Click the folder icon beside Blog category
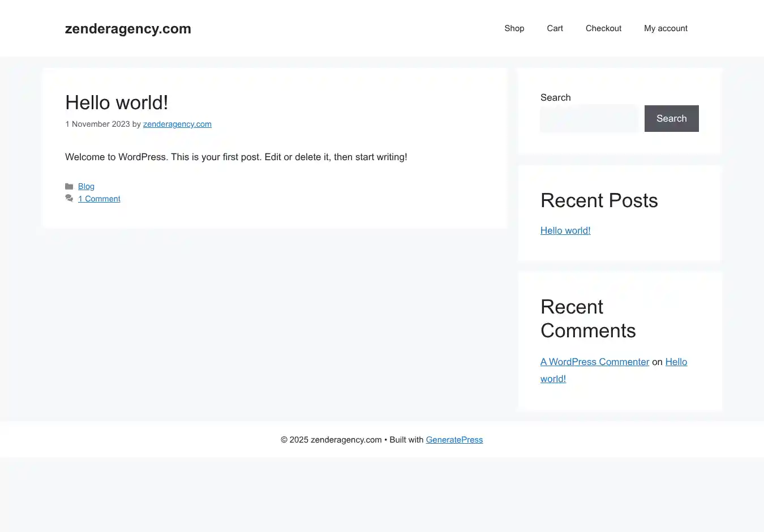The height and width of the screenshot is (532, 764). coord(69,187)
